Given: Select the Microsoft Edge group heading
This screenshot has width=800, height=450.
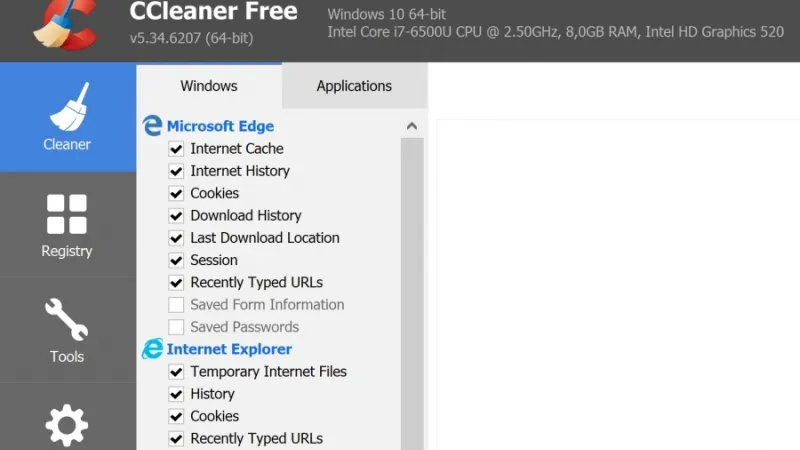Looking at the screenshot, I should pyautogui.click(x=220, y=126).
